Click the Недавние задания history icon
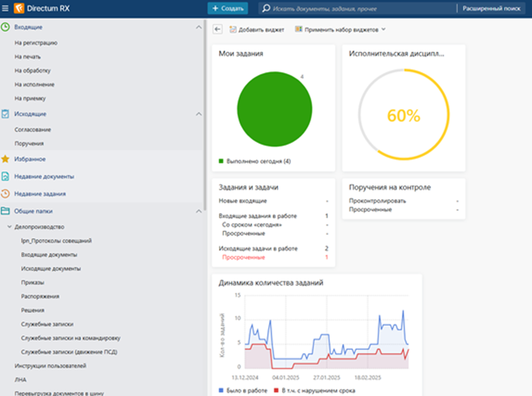This screenshot has height=396, width=532. tap(5, 194)
